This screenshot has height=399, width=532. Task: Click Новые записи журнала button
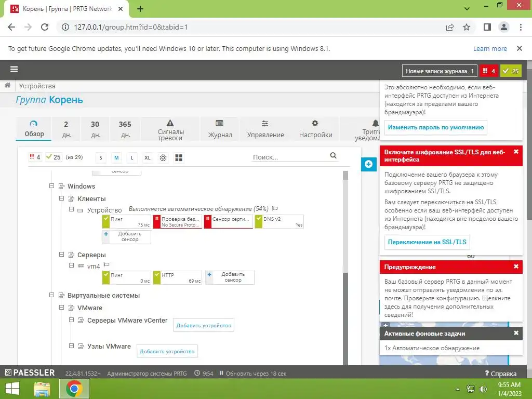tap(440, 71)
